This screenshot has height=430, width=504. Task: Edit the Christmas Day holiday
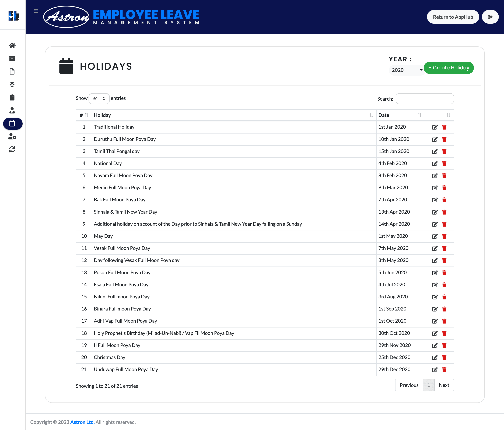(435, 357)
